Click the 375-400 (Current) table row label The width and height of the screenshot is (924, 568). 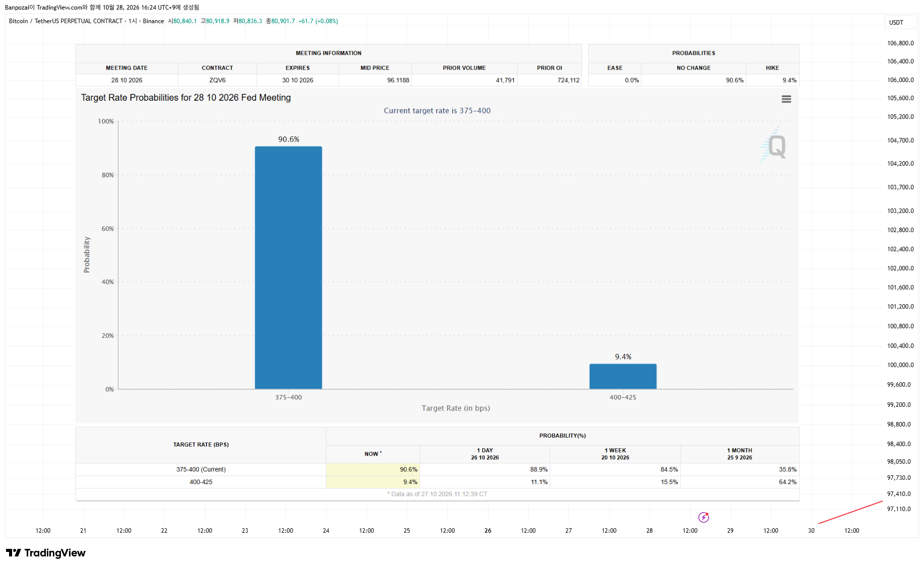[201, 469]
